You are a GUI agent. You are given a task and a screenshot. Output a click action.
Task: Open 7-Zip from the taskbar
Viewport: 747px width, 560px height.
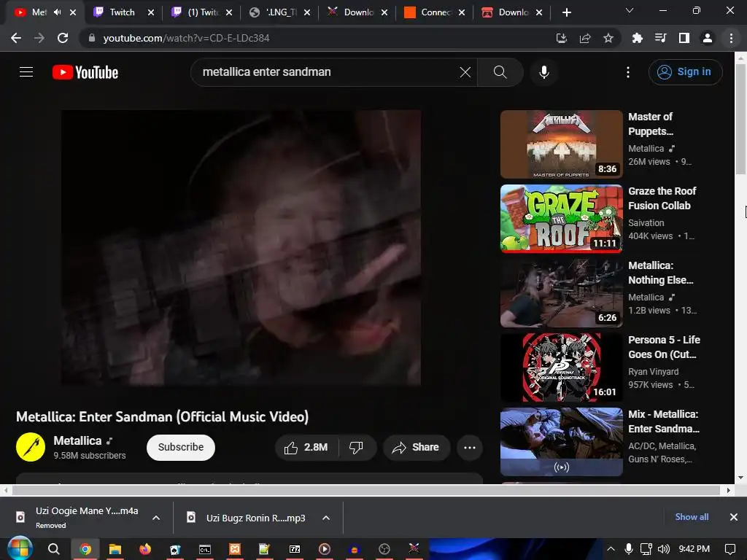295,549
